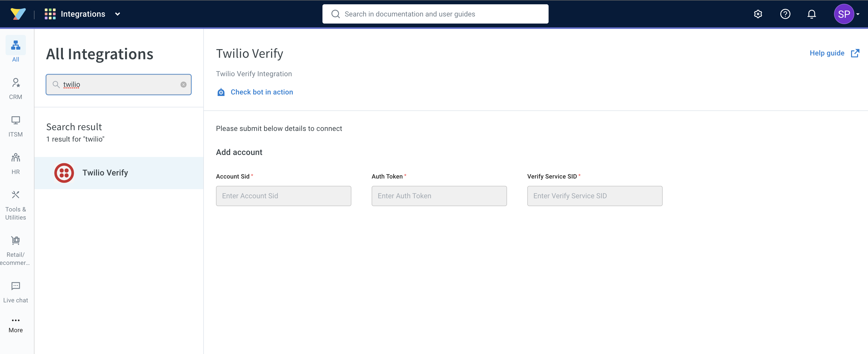The height and width of the screenshot is (354, 868).
Task: Focus the documentation search field
Action: [x=435, y=14]
